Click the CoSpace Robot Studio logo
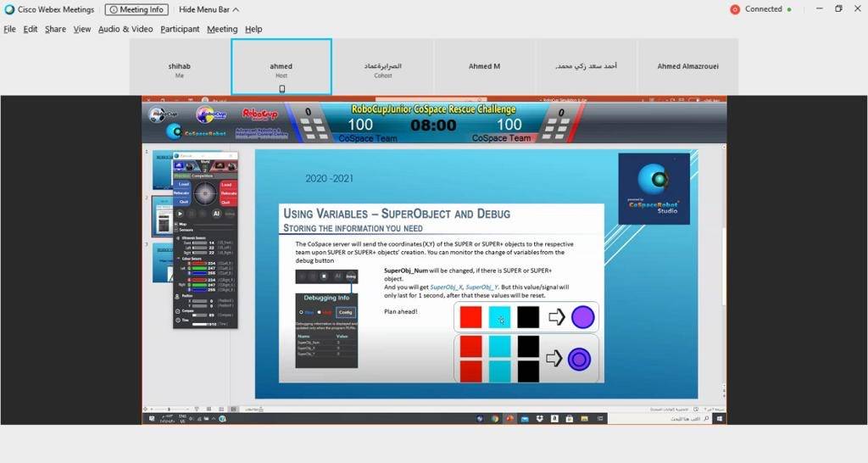Screen dimensions: 868x463 [x=654, y=188]
